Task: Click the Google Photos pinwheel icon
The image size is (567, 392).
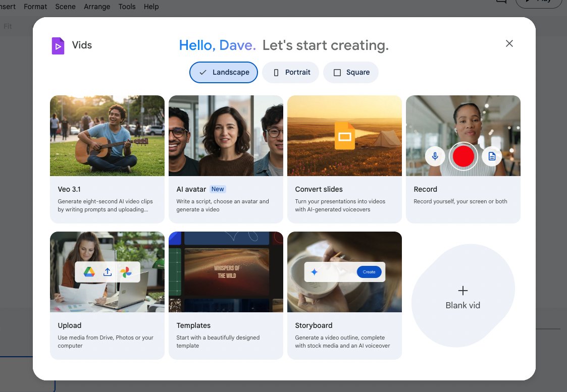Action: tap(126, 272)
